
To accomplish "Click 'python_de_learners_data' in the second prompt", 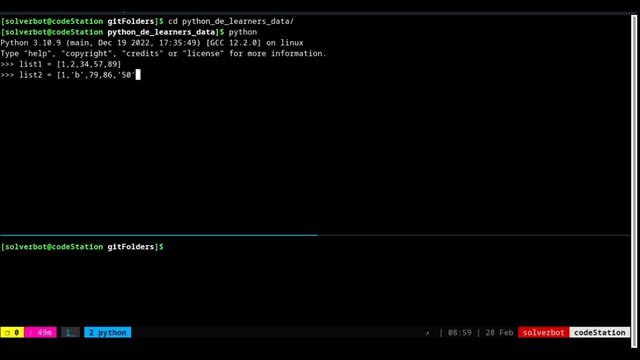I will (161, 32).
